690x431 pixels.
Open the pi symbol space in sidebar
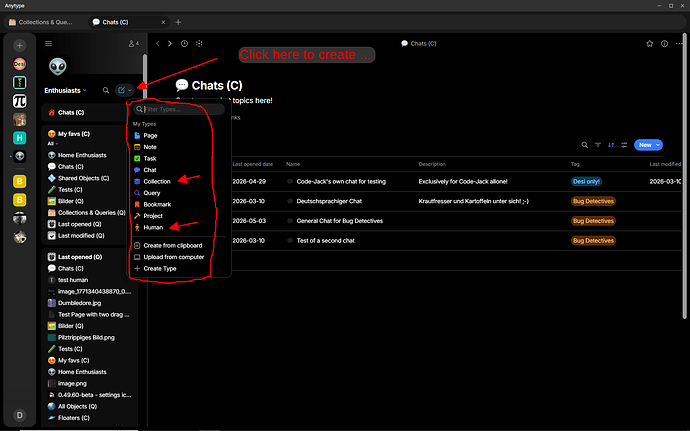point(19,101)
